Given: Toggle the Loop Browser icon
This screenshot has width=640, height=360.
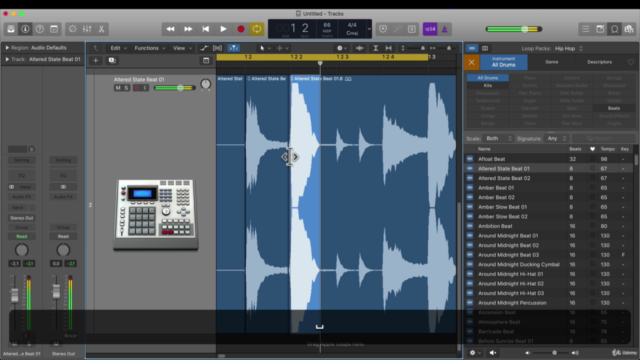Looking at the screenshot, I should 614,29.
